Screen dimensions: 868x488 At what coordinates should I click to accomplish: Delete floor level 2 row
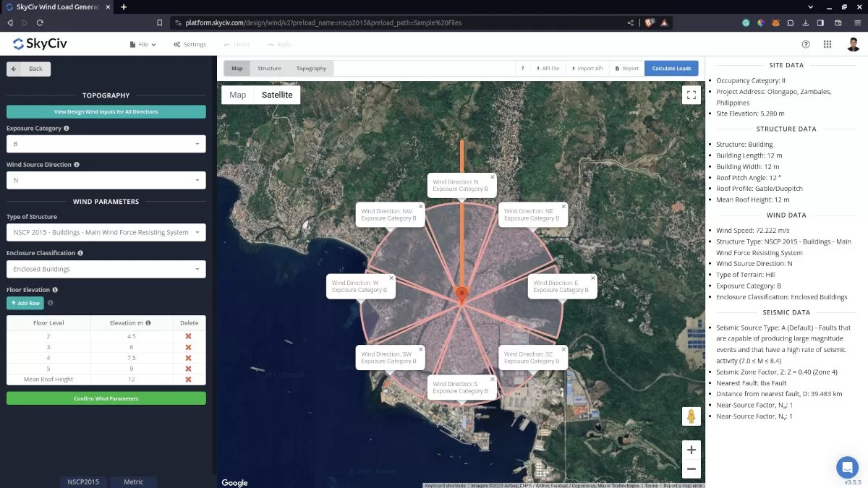click(188, 336)
